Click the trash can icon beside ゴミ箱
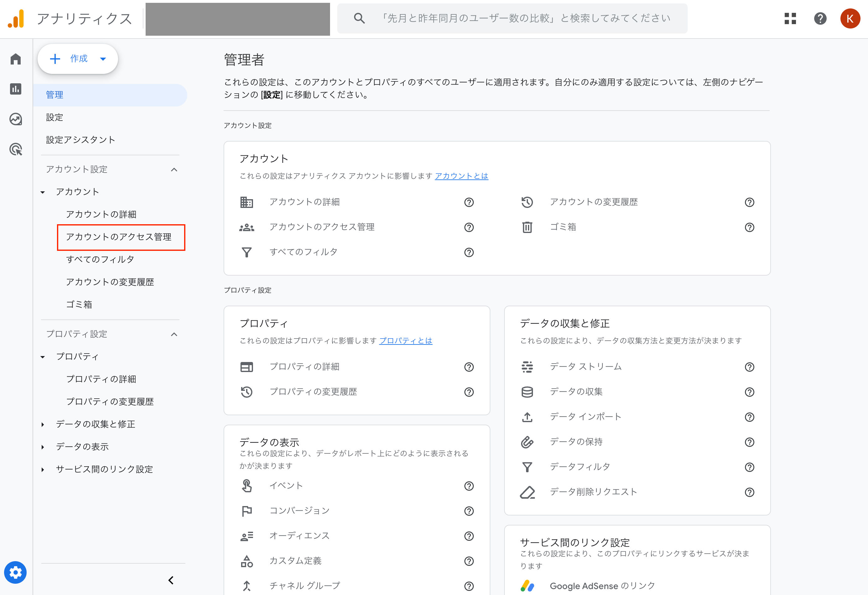 527,227
